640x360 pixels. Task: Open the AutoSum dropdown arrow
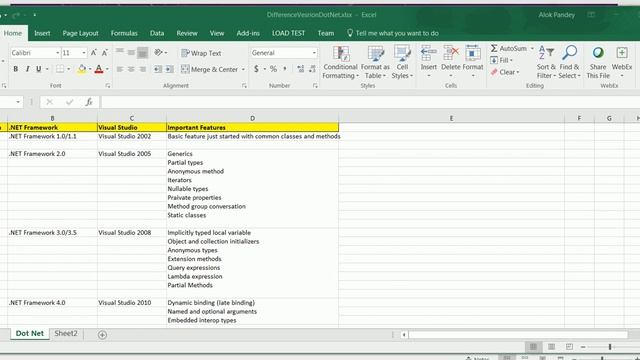(532, 49)
